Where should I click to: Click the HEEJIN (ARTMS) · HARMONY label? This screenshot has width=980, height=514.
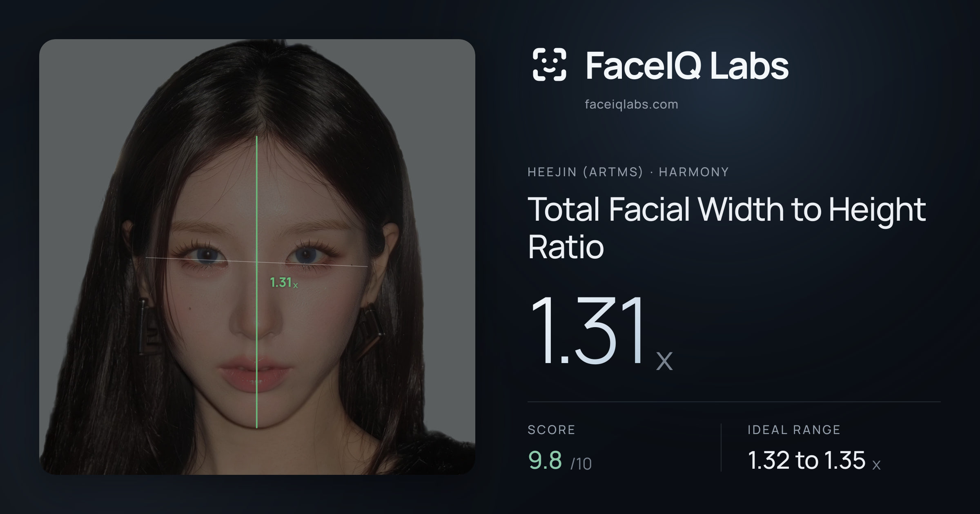click(628, 172)
